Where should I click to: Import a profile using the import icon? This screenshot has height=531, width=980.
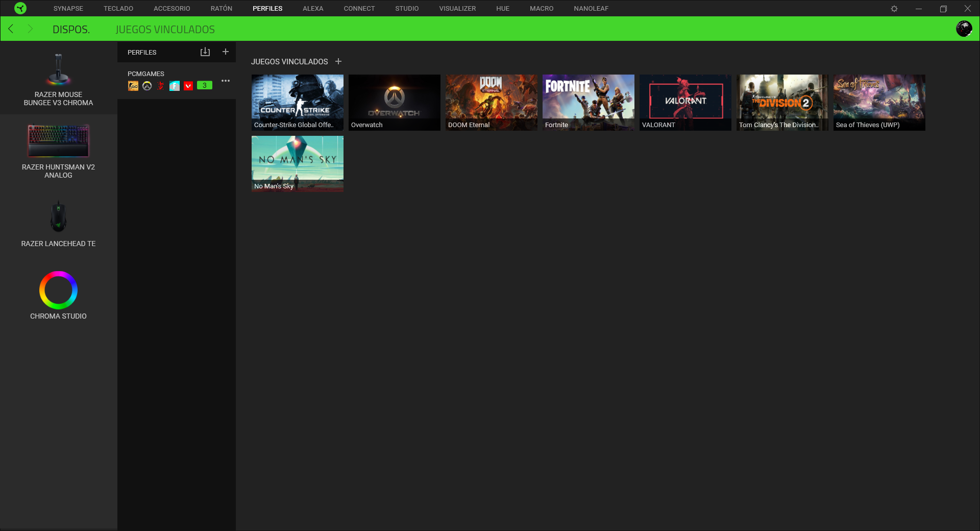pyautogui.click(x=205, y=52)
